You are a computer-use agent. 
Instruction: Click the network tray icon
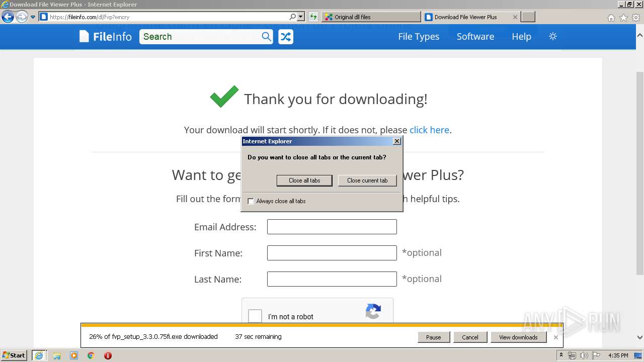(x=572, y=355)
